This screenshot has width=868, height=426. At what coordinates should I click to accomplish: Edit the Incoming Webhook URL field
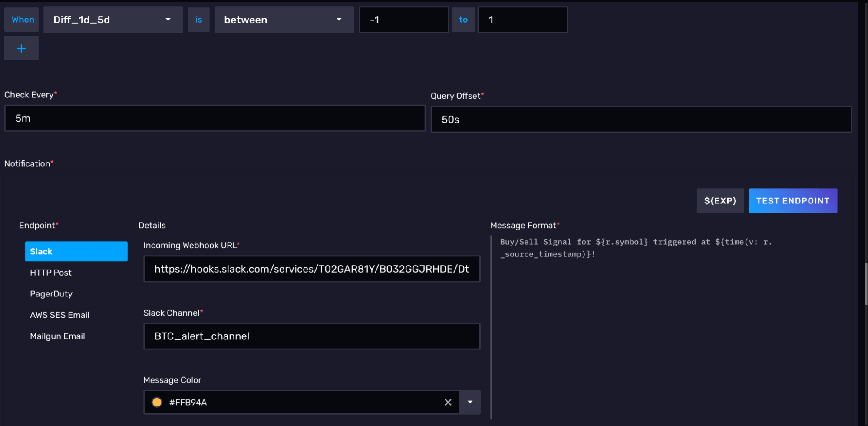coord(311,269)
